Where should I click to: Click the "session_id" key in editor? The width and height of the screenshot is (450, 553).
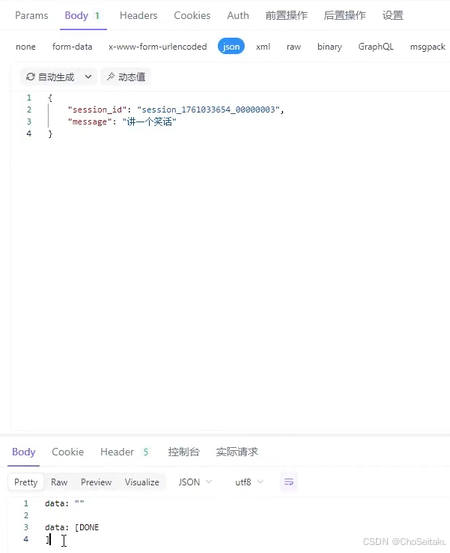[97, 110]
